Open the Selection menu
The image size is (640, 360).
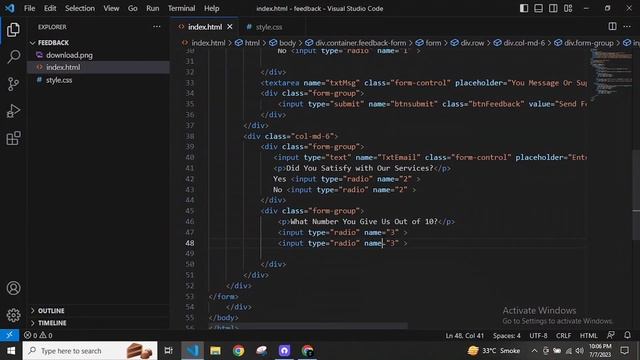point(80,8)
